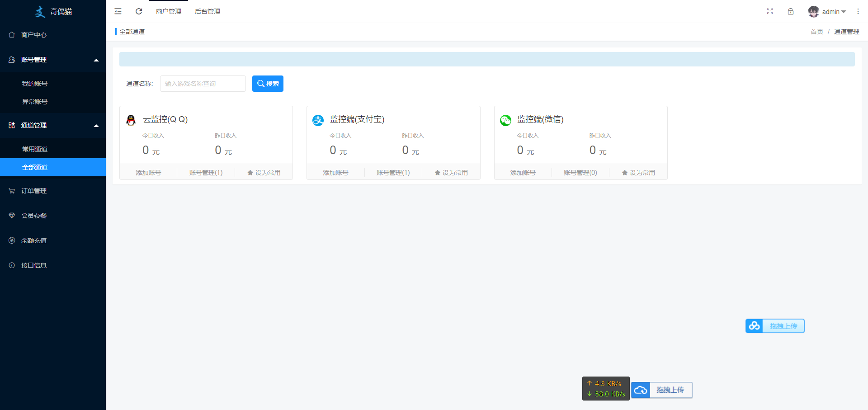The image size is (868, 410).
Task: Click 添加账号 on 监控端(微信) card
Action: (523, 173)
